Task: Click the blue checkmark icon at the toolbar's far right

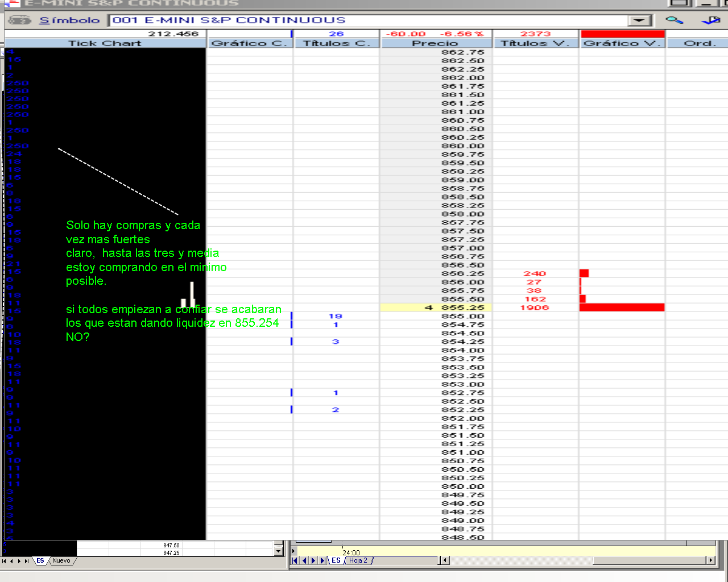Action: 711,20
